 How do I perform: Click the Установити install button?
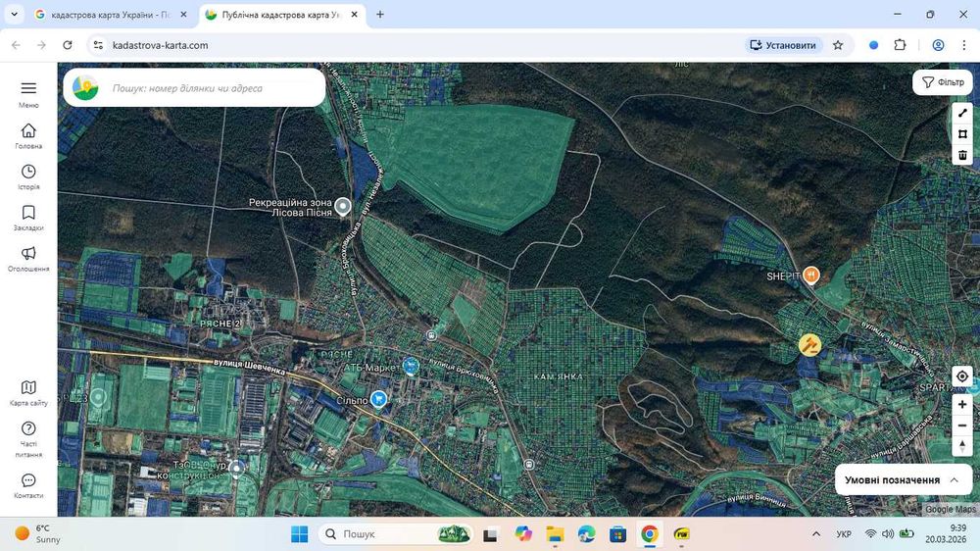pyautogui.click(x=784, y=45)
